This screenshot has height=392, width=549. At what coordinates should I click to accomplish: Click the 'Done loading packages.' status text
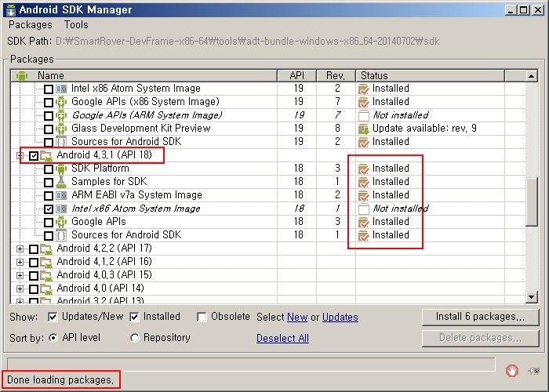pos(60,379)
